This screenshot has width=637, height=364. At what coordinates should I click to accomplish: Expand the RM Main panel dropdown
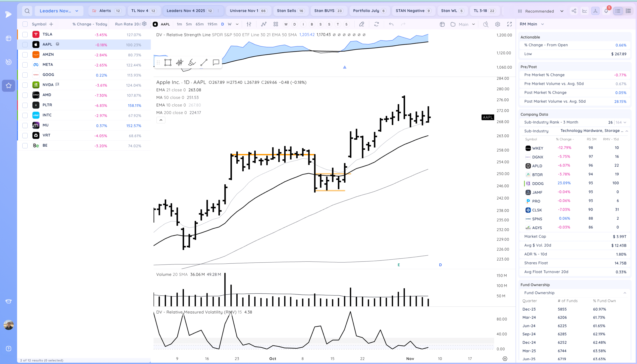(x=542, y=24)
